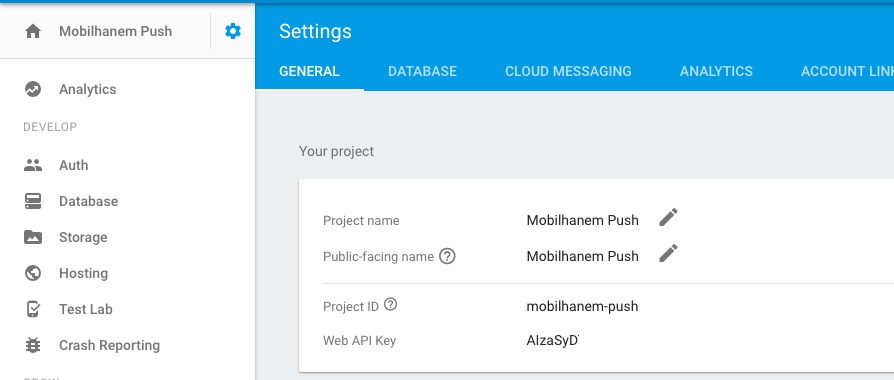Screen dimensions: 894x380
Task: Open the Analytics settings tab
Action: (716, 71)
